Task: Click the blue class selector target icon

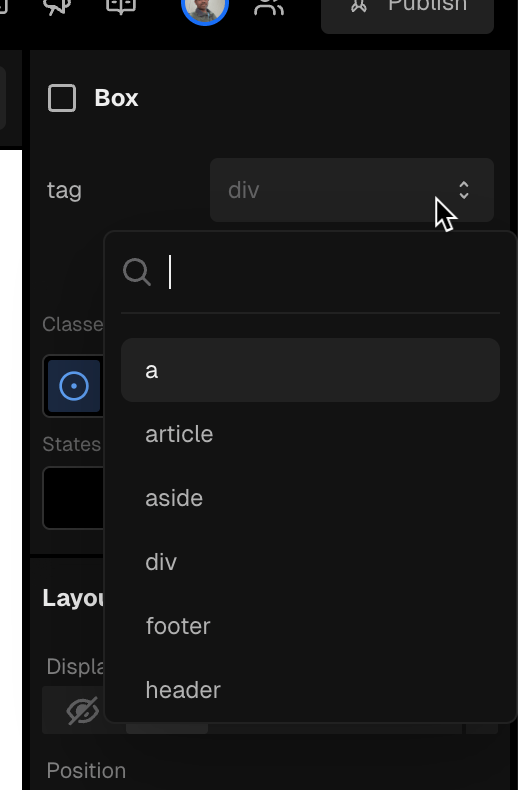Action: point(74,386)
